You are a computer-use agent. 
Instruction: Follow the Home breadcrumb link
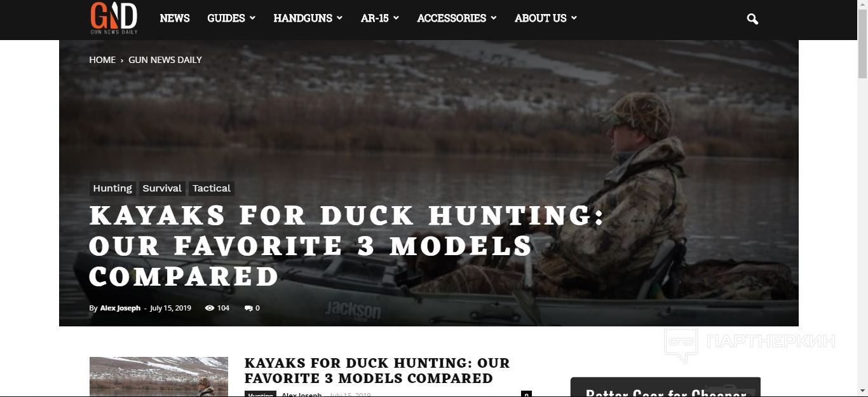(102, 60)
